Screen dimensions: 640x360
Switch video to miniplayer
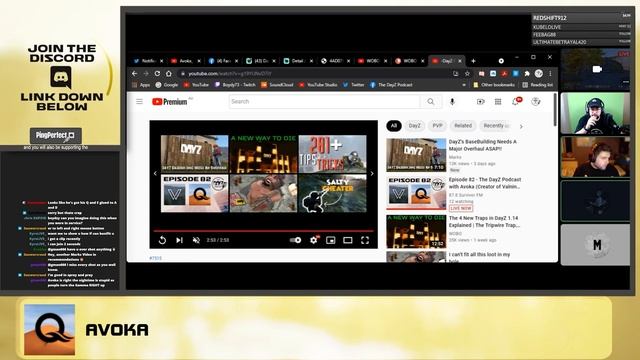pos(331,240)
